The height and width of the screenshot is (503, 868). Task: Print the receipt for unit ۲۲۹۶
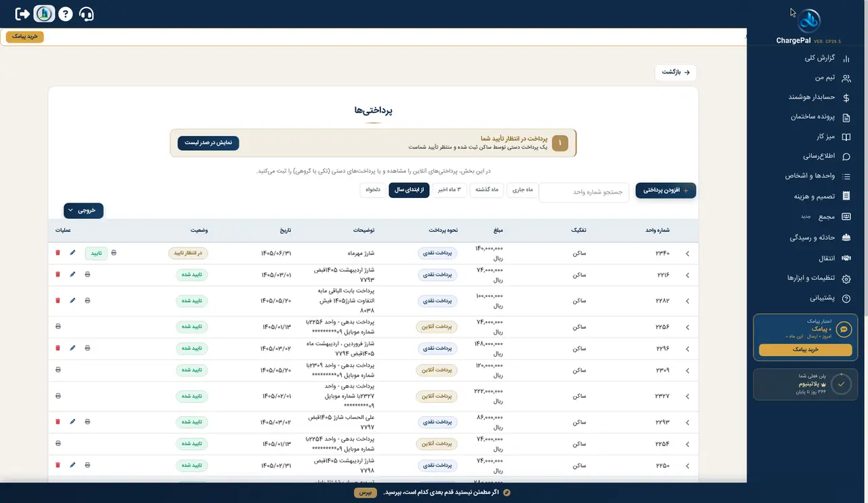87,348
